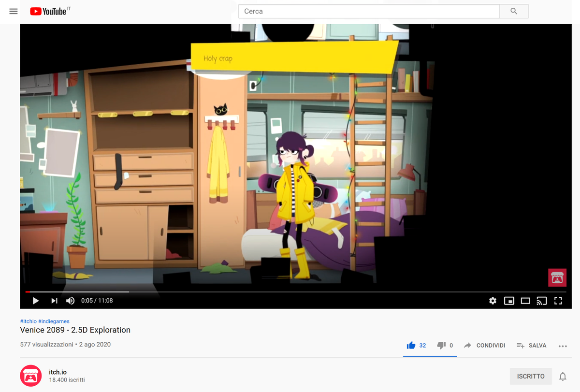Enable miniplayer mode

tap(509, 301)
